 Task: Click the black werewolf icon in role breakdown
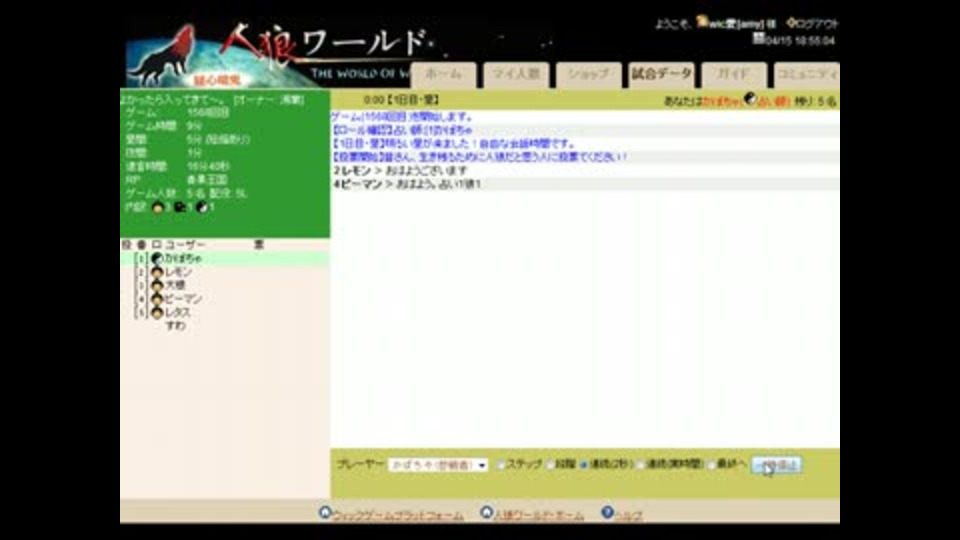point(179,208)
